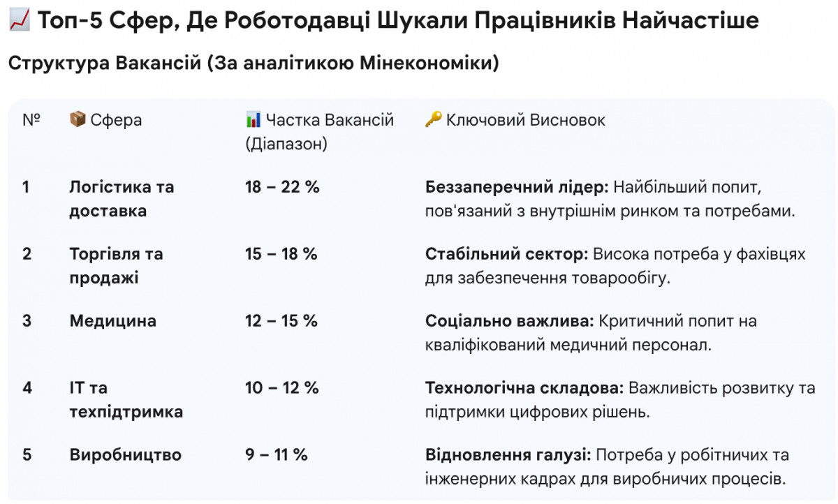Click the bold "Відновлення галузі:" text

508,455
